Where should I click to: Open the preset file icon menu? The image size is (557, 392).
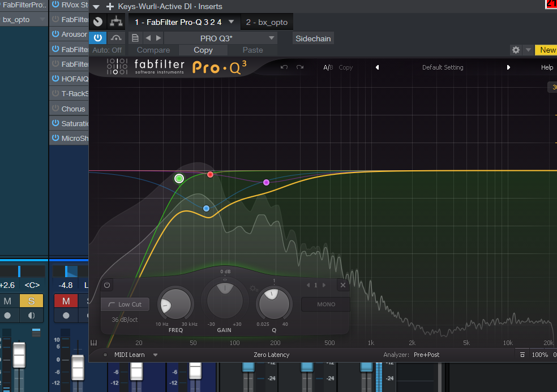pos(135,38)
